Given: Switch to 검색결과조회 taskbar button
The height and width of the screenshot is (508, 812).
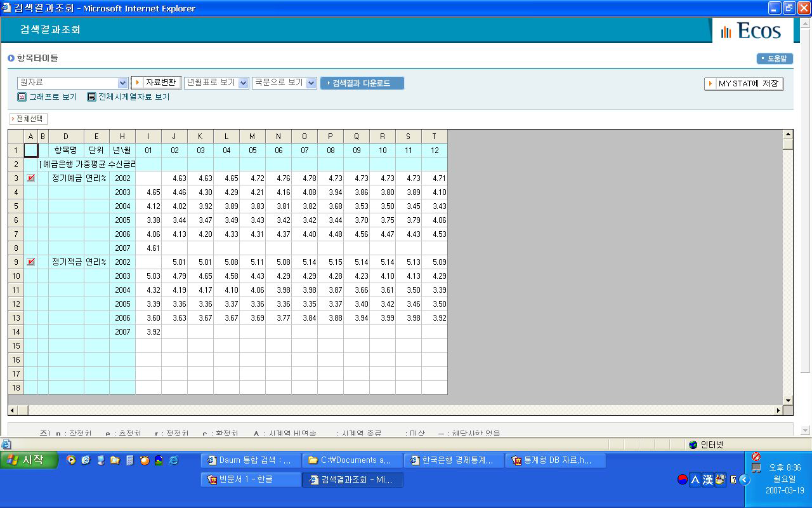Looking at the screenshot, I should click(x=352, y=479).
